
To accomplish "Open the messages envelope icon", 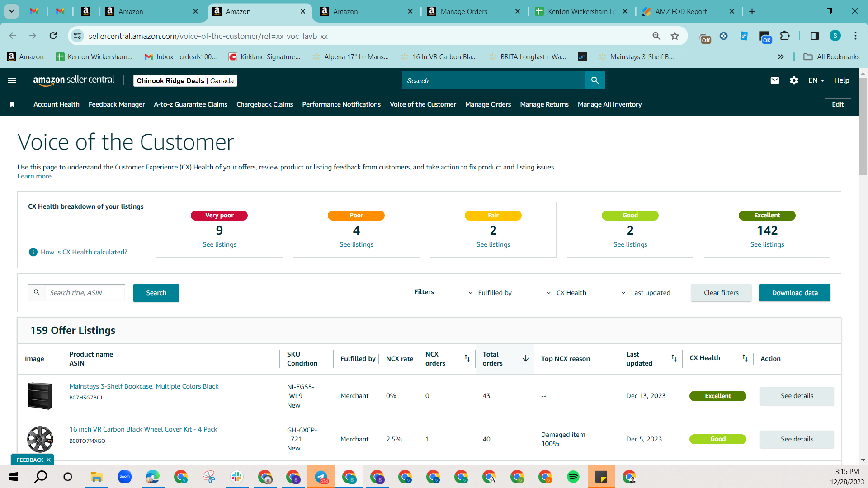I will click(775, 80).
